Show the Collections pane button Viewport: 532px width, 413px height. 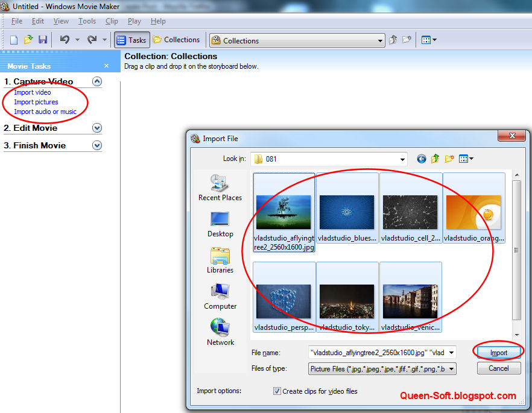click(x=176, y=40)
